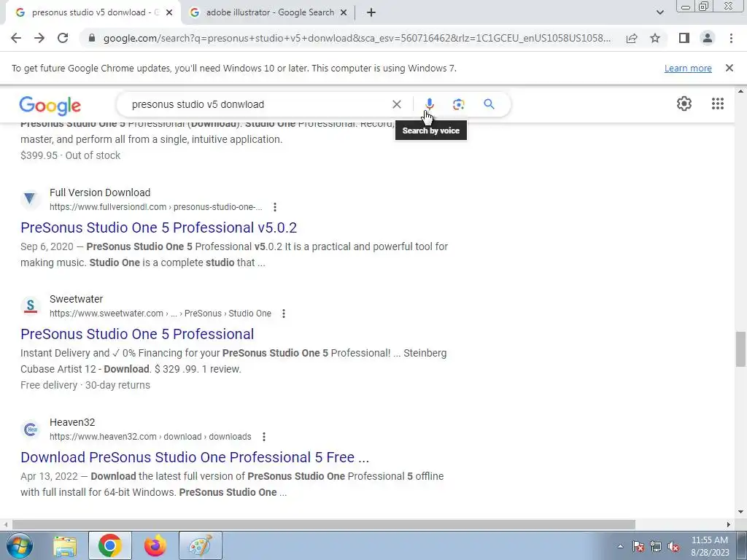Click the fullversiondl.com URL breadcrumb

point(156,207)
